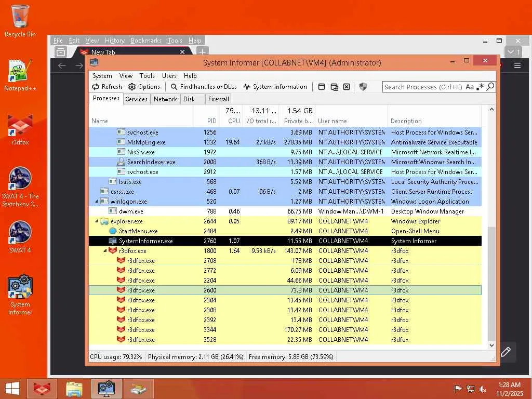Collapse the r3dfox.exe parent node

point(105,250)
